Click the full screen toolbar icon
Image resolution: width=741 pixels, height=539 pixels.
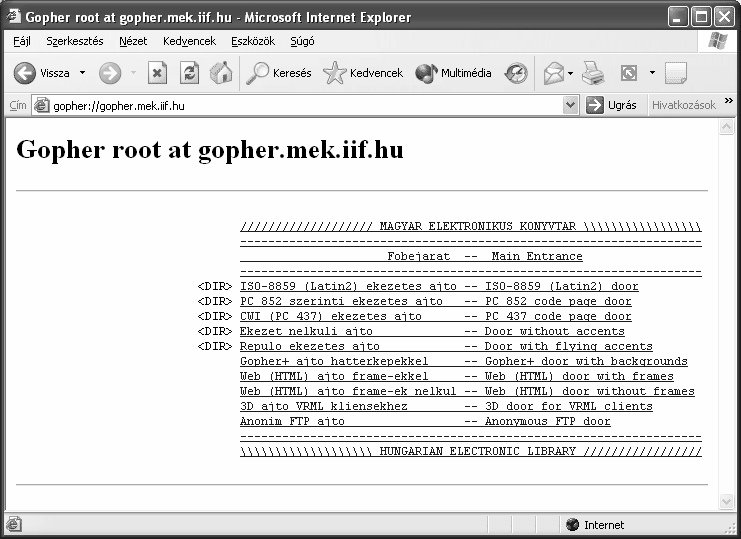pyautogui.click(x=629, y=73)
